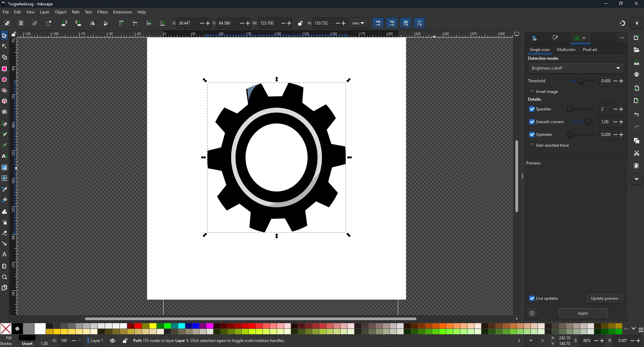Image resolution: width=644 pixels, height=347 pixels.
Task: Toggle Layer 1 visibility eye icon
Action: (x=112, y=341)
